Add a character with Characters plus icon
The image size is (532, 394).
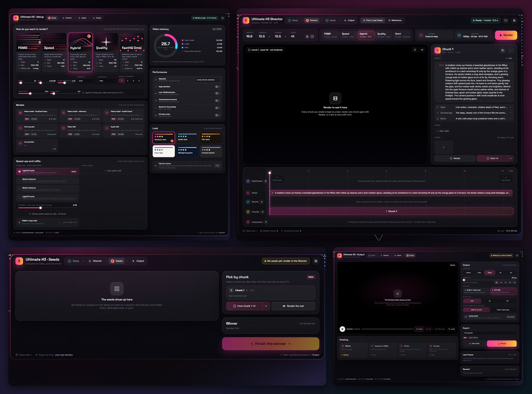pos(266,222)
